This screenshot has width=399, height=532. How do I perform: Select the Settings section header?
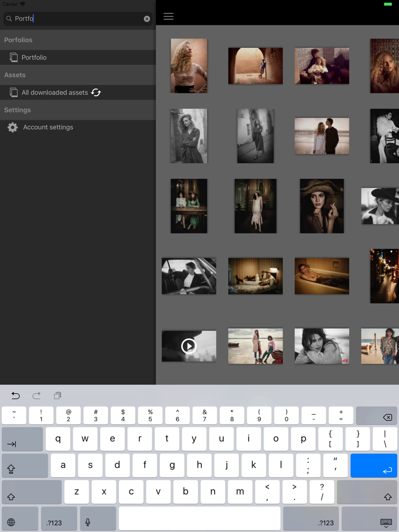coord(78,110)
